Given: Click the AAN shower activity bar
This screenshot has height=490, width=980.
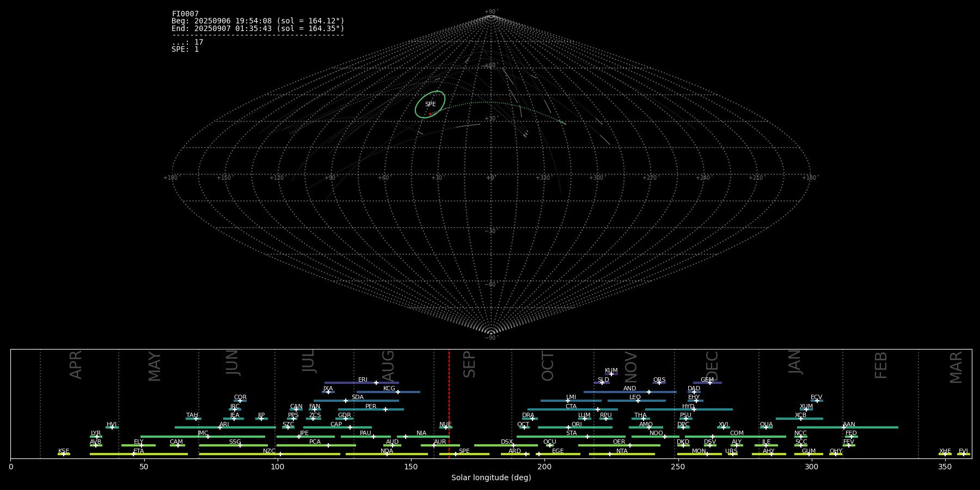Looking at the screenshot, I should pos(871,427).
